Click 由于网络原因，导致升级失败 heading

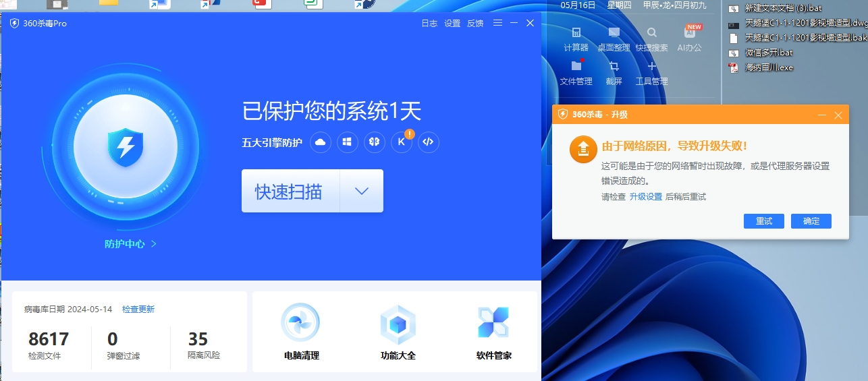pyautogui.click(x=674, y=145)
